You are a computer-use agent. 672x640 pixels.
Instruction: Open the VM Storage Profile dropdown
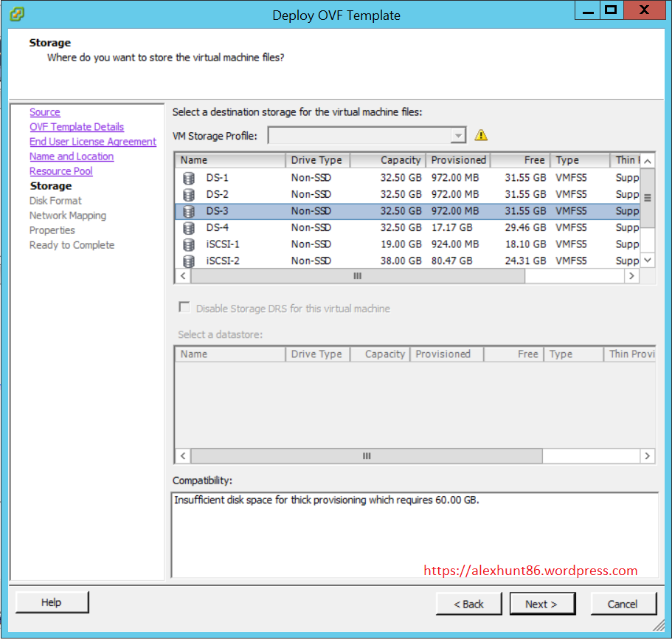pyautogui.click(x=458, y=136)
